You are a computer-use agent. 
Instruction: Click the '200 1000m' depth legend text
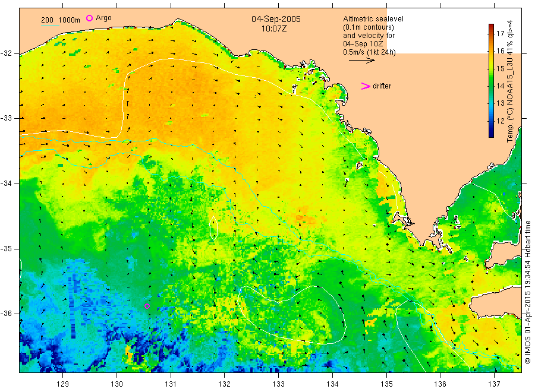[61, 20]
